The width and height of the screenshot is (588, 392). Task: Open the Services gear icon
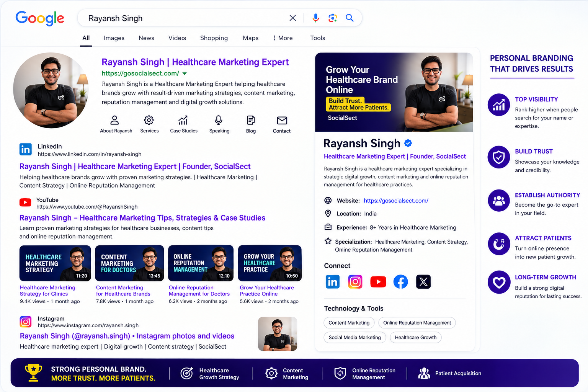pos(149,120)
